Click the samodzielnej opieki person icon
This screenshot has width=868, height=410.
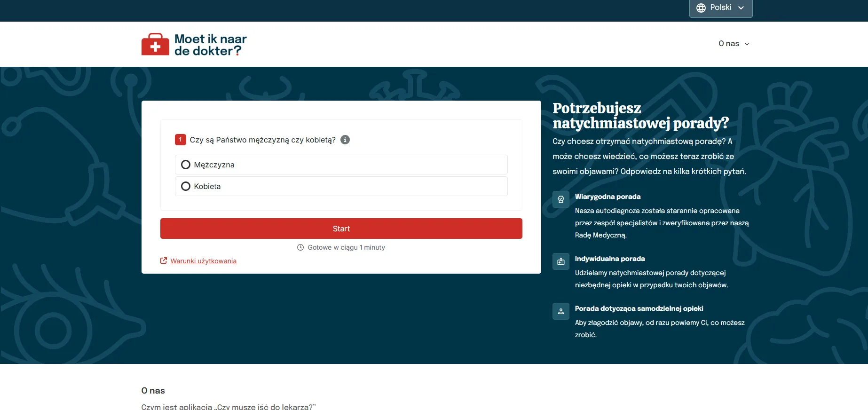tap(560, 311)
